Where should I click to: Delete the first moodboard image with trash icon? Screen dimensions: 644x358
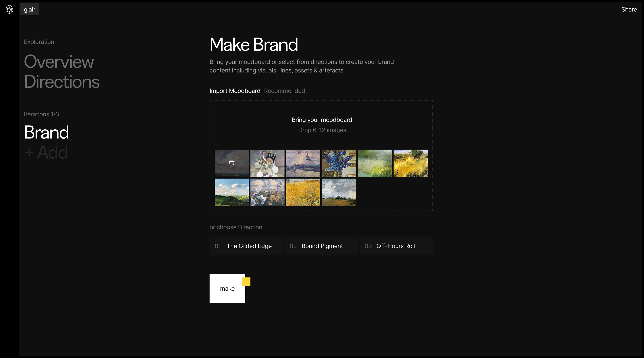[x=231, y=163]
